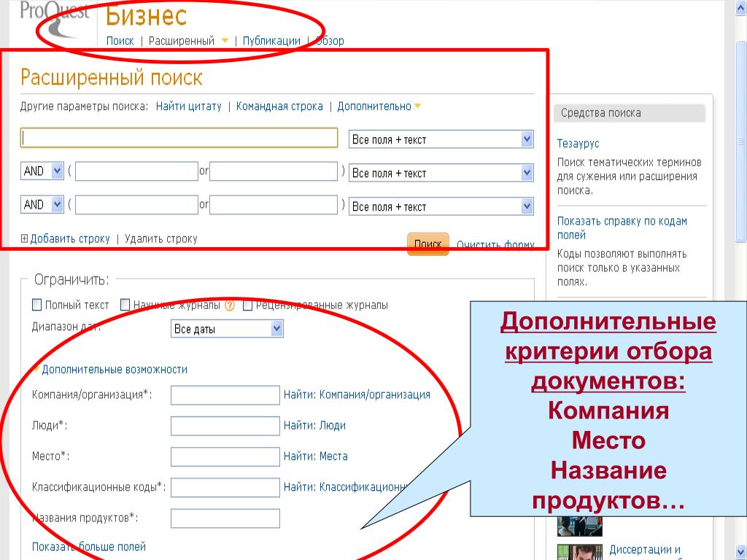Focus the first main search text box

[x=179, y=138]
